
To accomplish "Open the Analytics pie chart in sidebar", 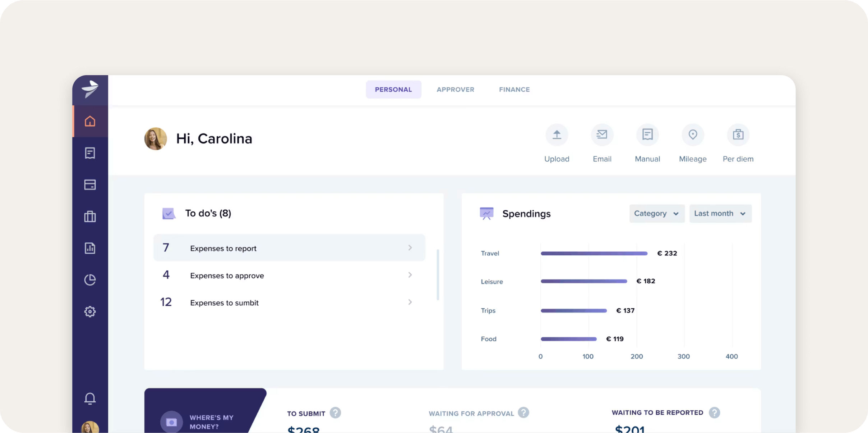I will [90, 279].
